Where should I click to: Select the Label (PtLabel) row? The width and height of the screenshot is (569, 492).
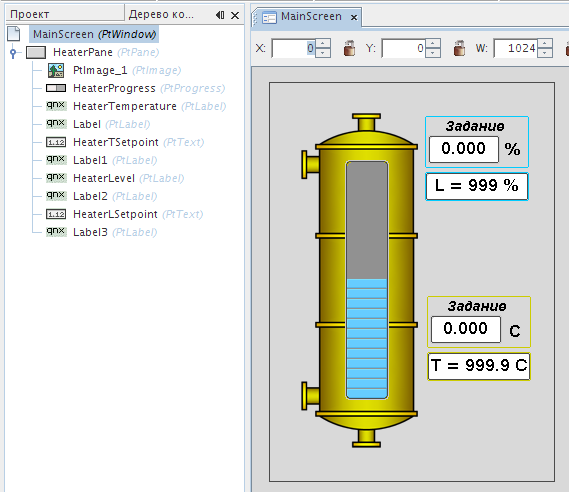[111, 124]
